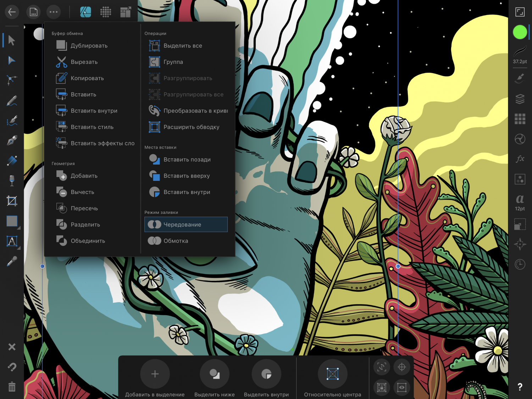Toggle the lock-in-frame context icon
Viewport: 532px width, 399px height.
[x=382, y=387]
